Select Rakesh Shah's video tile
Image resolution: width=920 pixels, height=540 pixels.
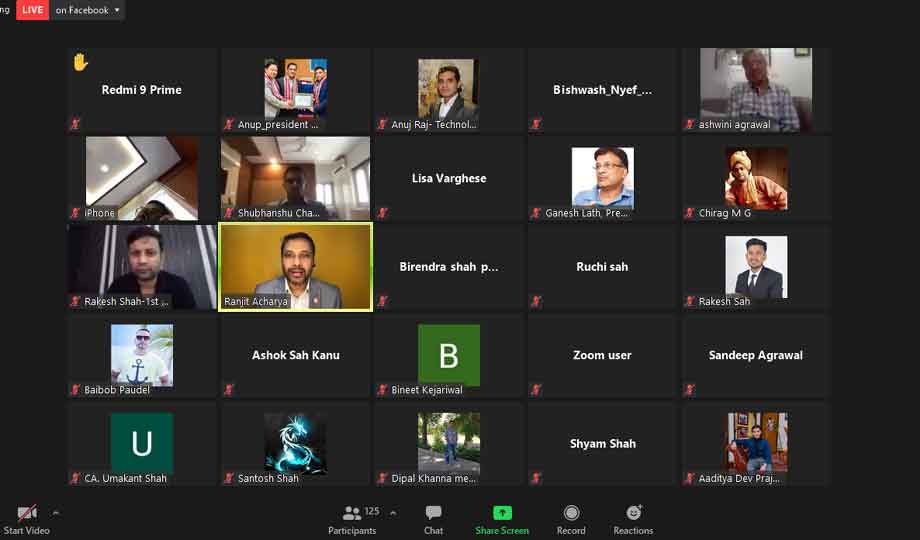click(x=142, y=266)
